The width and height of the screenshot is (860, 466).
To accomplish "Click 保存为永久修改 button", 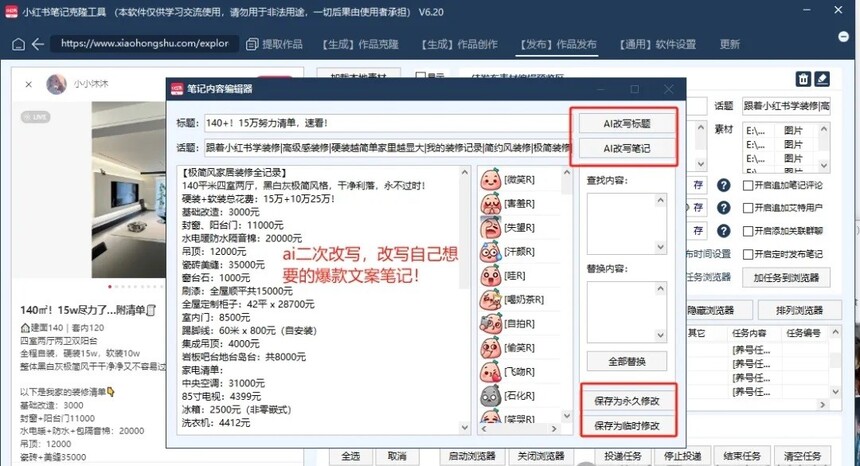I will 627,401.
